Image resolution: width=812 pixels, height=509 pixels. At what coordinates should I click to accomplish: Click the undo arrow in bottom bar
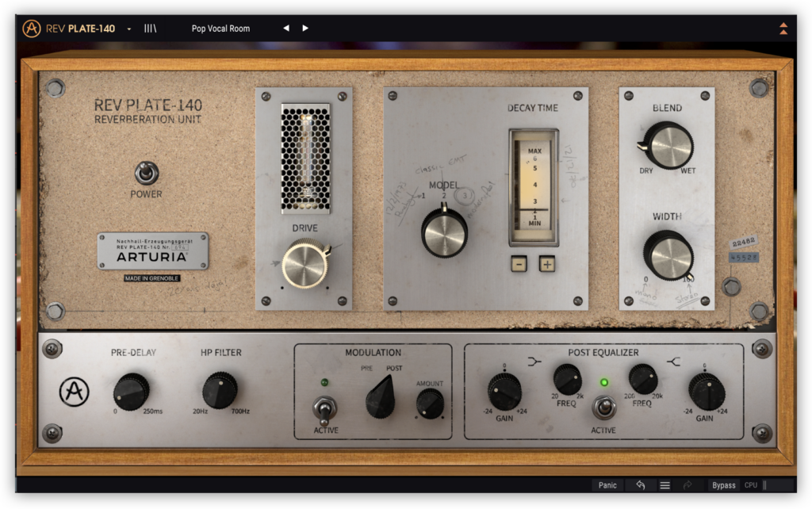tap(640, 485)
